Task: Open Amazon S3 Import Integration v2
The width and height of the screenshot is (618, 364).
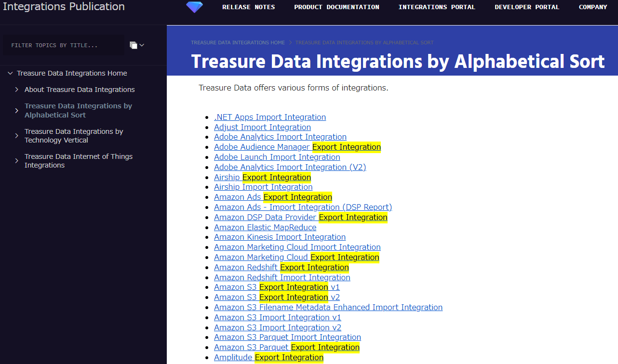Action: (277, 327)
